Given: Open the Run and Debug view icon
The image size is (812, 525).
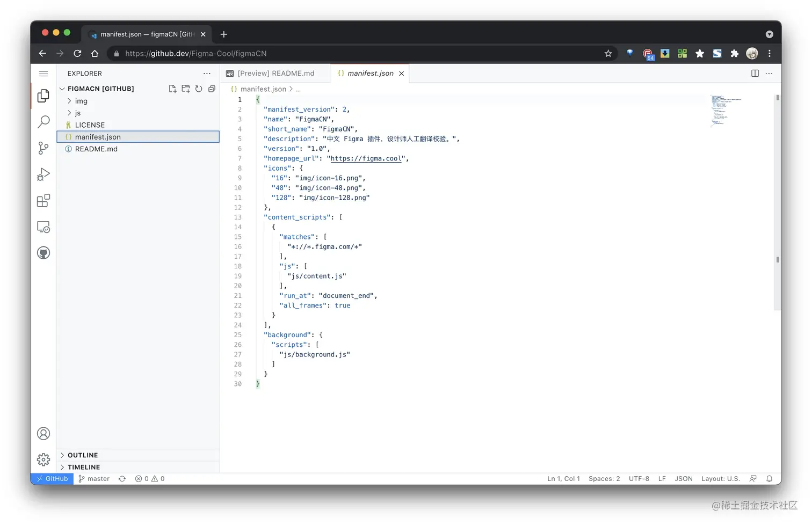Looking at the screenshot, I should click(x=44, y=174).
